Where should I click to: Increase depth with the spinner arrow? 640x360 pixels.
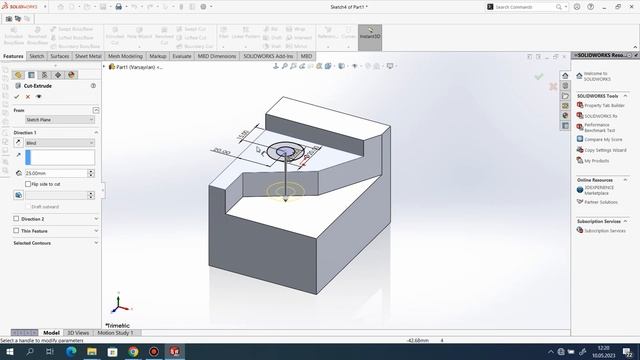tap(91, 171)
